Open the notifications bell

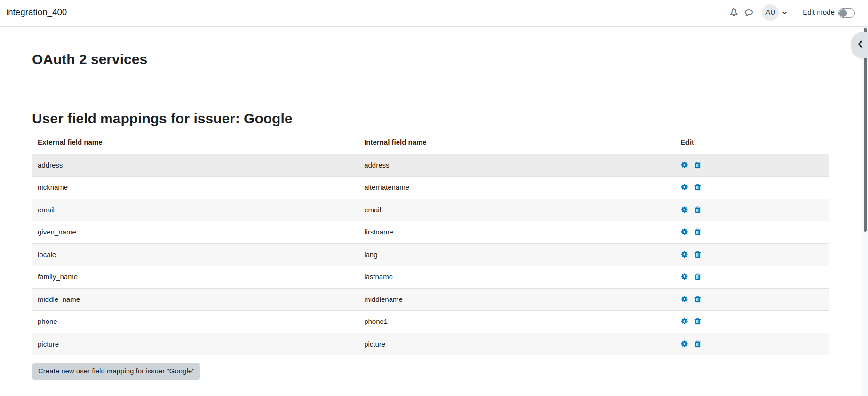point(733,12)
